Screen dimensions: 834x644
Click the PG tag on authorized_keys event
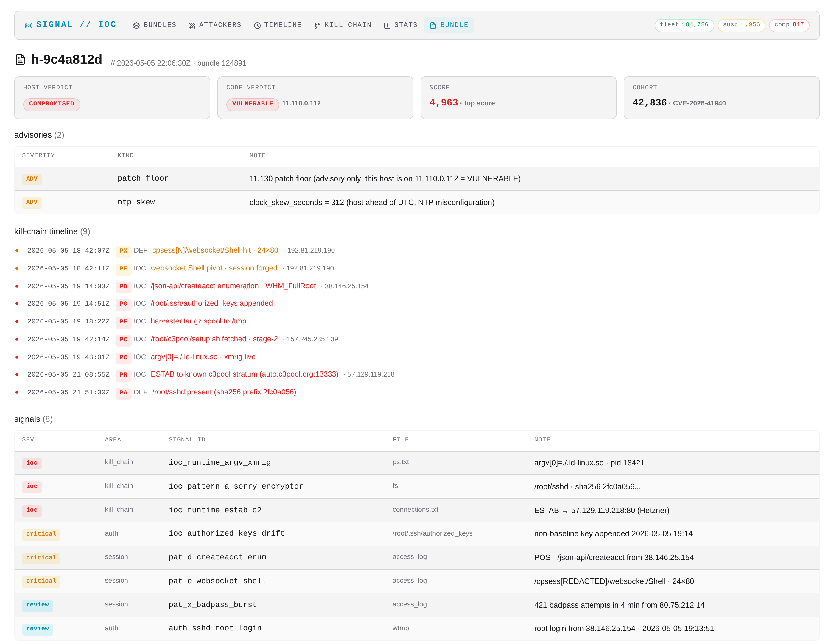(x=123, y=304)
